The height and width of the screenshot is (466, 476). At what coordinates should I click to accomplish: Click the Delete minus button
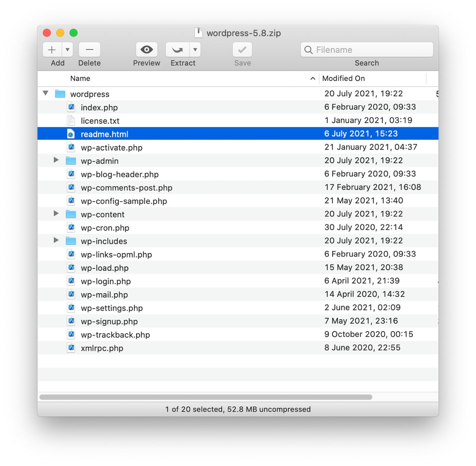tap(90, 49)
